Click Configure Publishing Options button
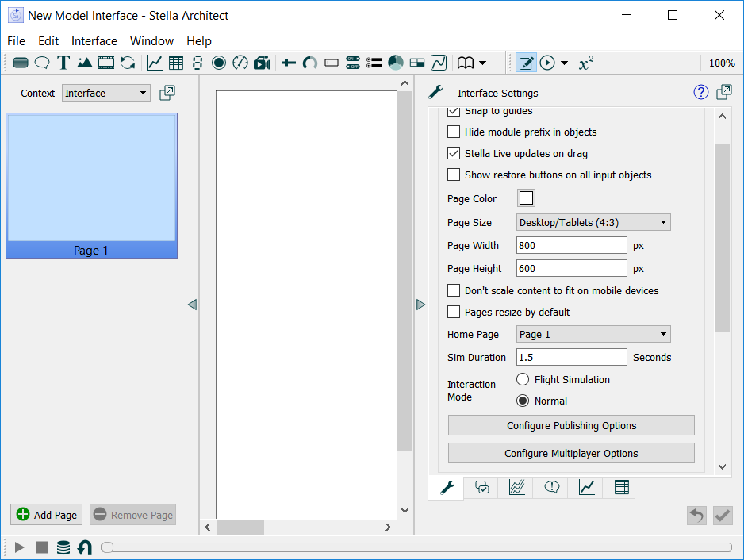 pos(571,425)
